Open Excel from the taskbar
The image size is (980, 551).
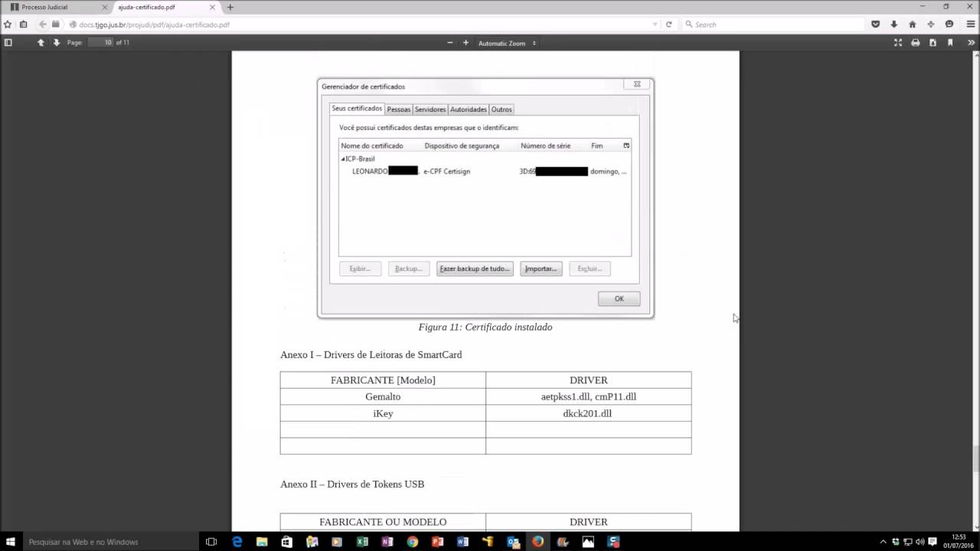pos(362,542)
